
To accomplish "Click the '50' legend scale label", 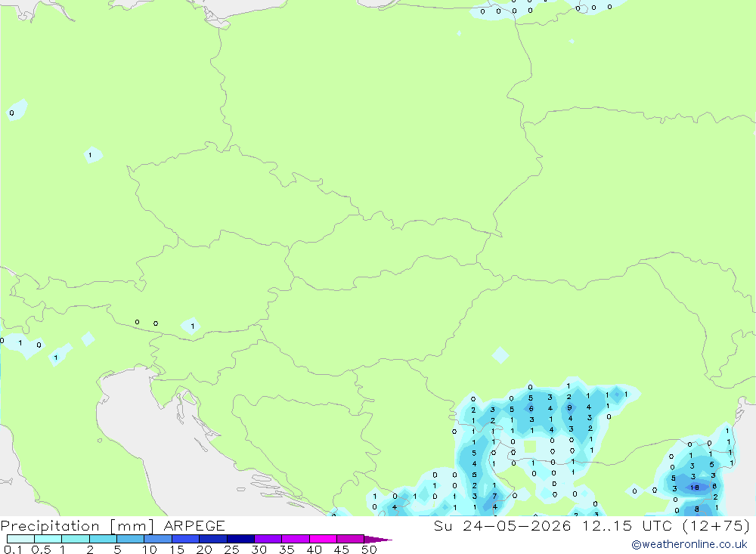I will pos(369,549).
